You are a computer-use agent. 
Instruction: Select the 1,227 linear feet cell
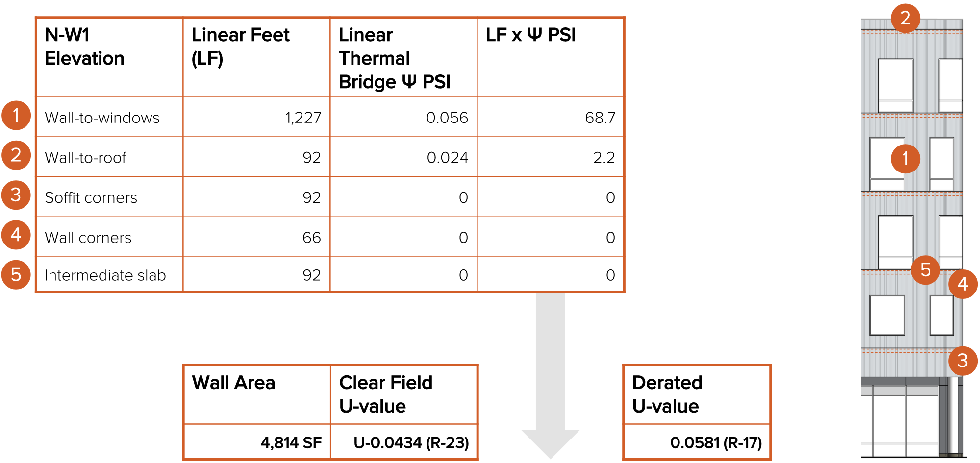pos(303,118)
